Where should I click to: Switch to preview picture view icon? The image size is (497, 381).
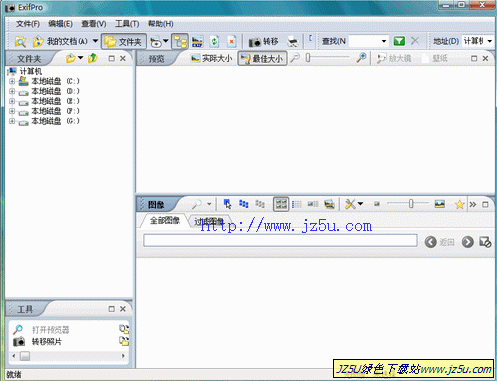tap(329, 204)
